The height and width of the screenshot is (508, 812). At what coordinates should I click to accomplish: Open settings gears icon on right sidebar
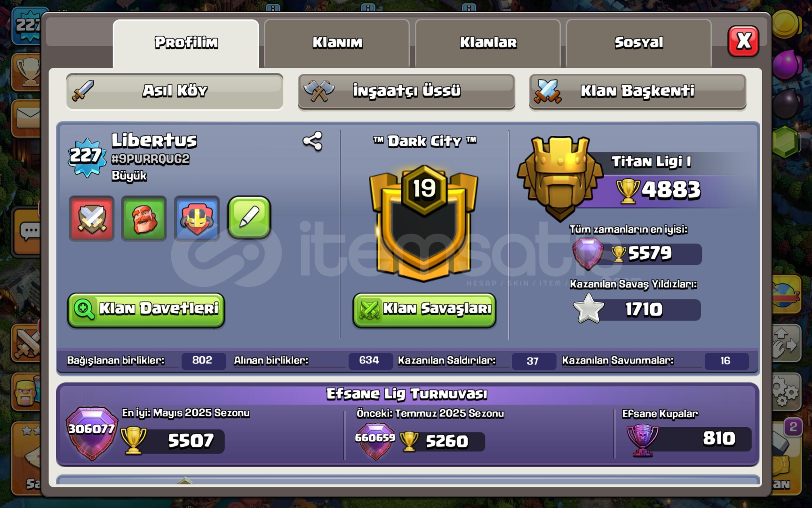785,391
